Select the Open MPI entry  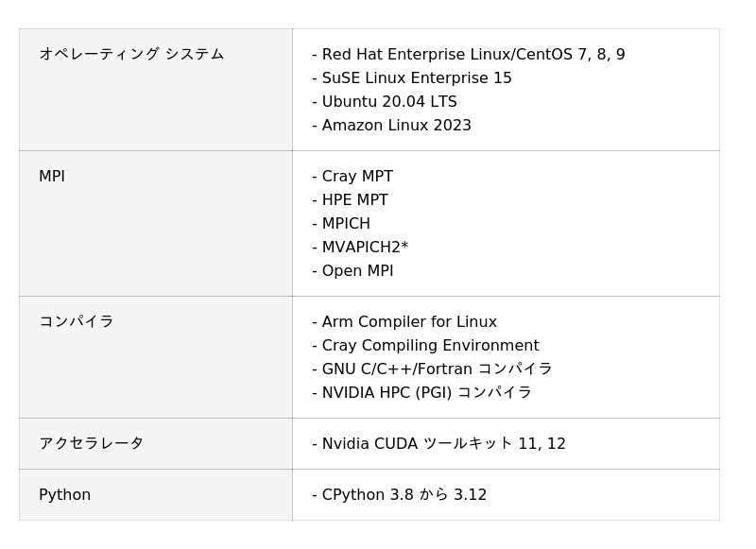[x=352, y=271]
